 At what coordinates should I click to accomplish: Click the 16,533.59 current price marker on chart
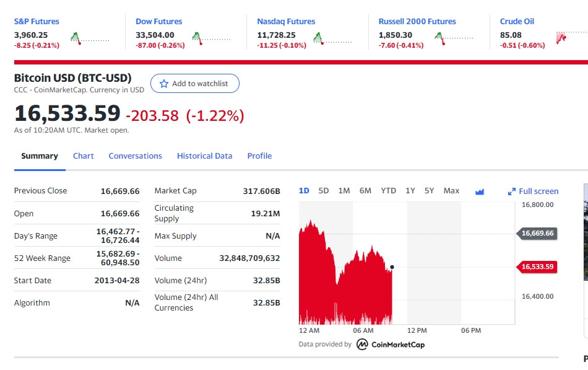point(537,267)
